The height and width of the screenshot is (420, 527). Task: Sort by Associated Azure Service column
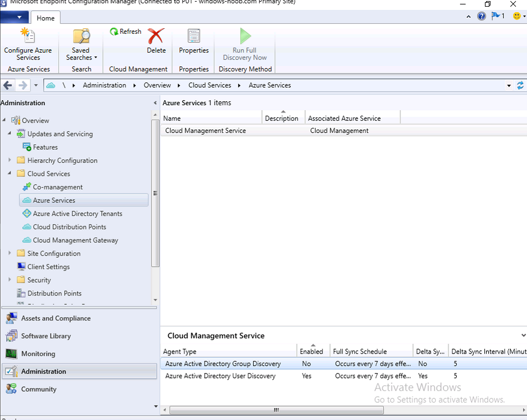353,118
